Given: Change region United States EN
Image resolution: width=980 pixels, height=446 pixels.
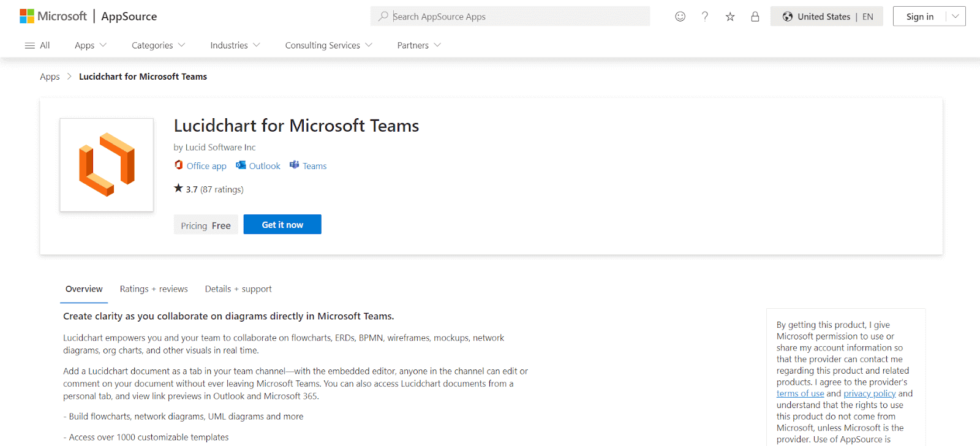Looking at the screenshot, I should [x=827, y=17].
